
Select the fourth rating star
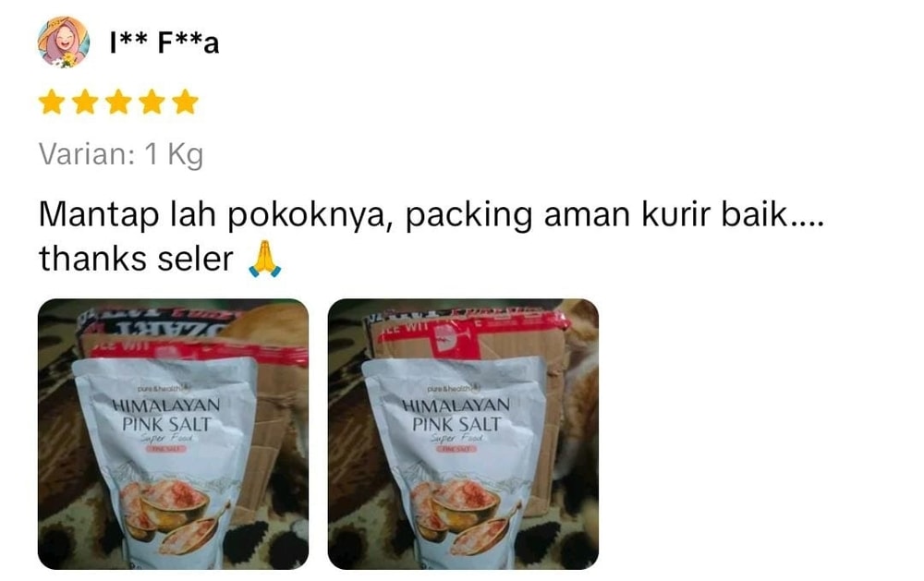click(152, 102)
